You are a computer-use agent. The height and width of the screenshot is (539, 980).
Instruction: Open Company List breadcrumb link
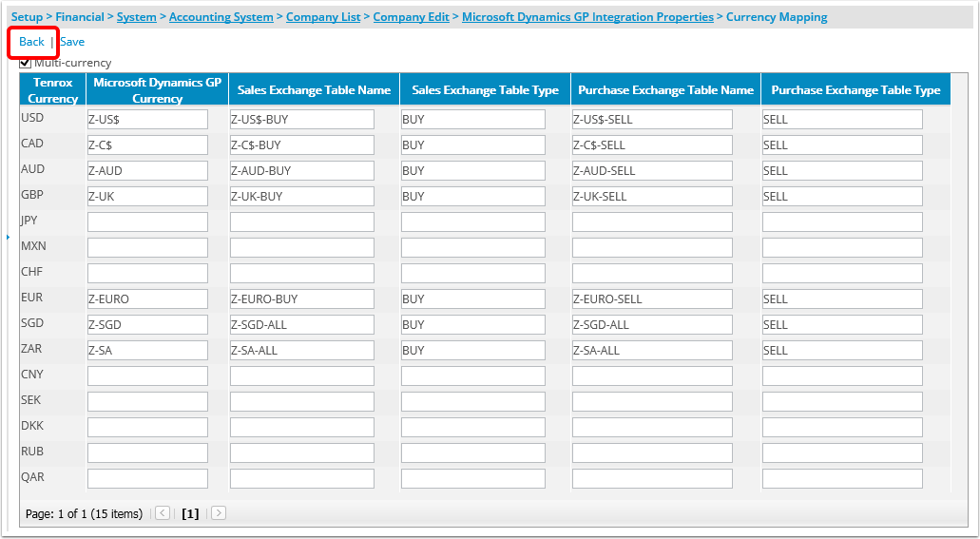coord(323,17)
